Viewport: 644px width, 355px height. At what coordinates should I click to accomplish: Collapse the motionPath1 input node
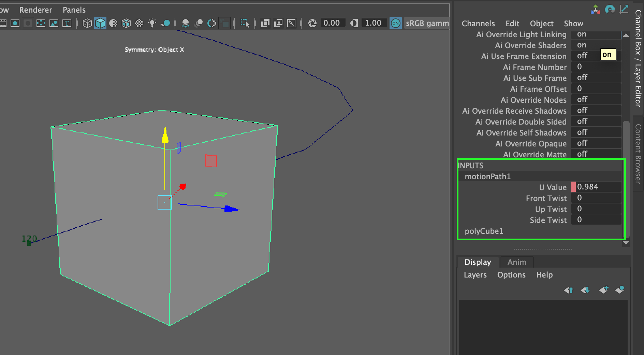487,176
